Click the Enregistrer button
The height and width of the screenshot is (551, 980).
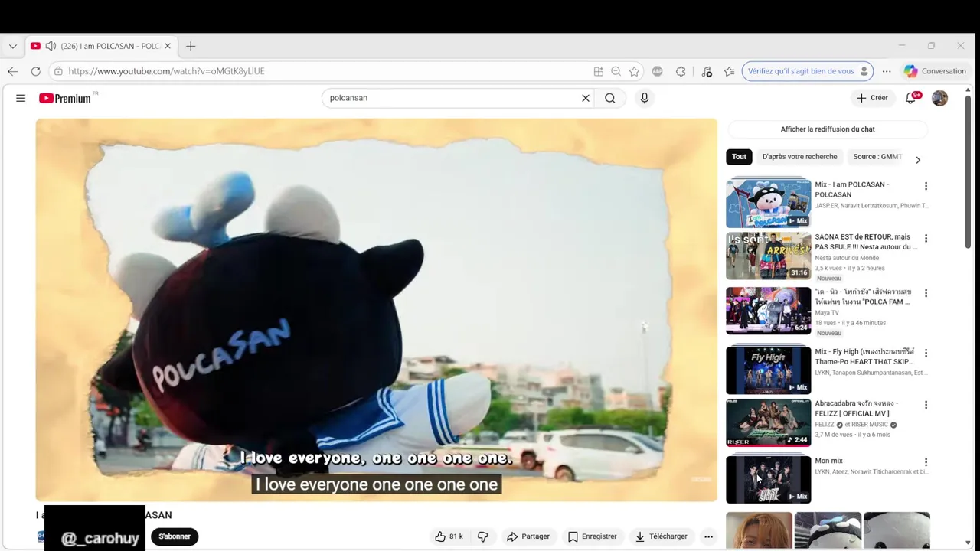[592, 536]
